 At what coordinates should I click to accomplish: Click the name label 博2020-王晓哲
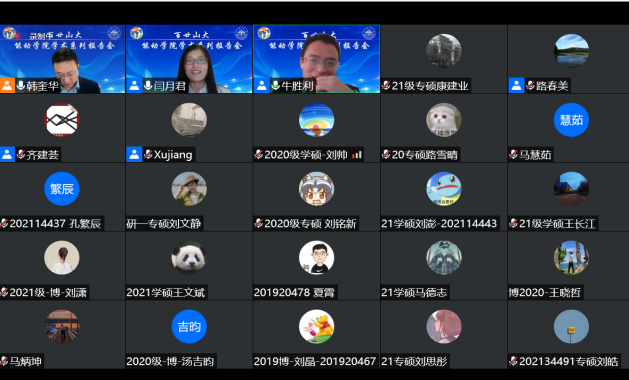[x=544, y=293]
